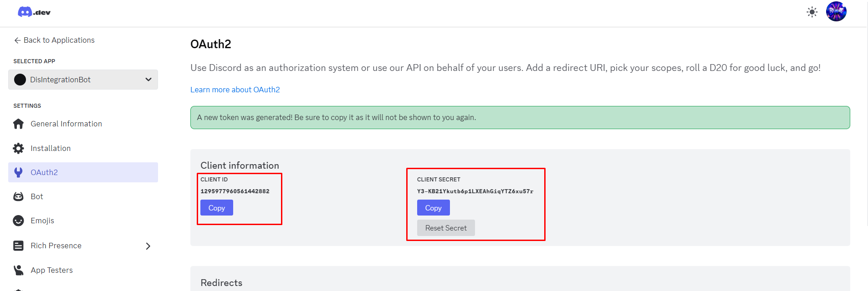868x291 pixels.
Task: Click the Reset Secret button
Action: 446,228
